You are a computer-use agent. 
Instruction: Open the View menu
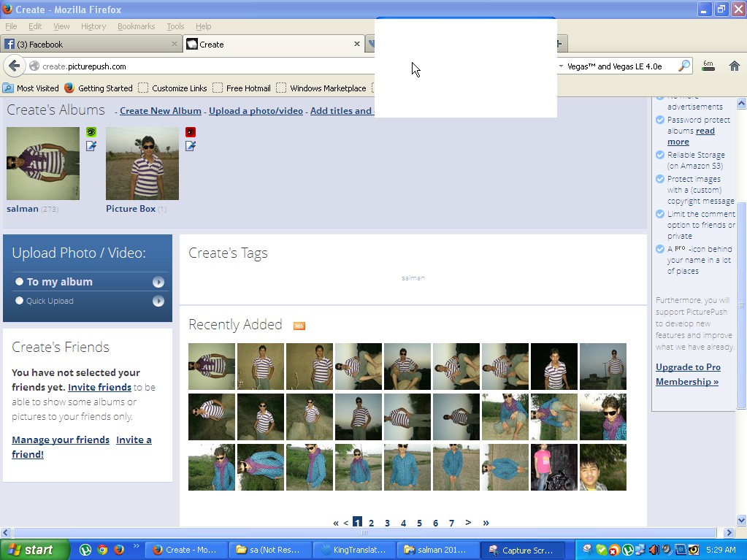click(61, 26)
